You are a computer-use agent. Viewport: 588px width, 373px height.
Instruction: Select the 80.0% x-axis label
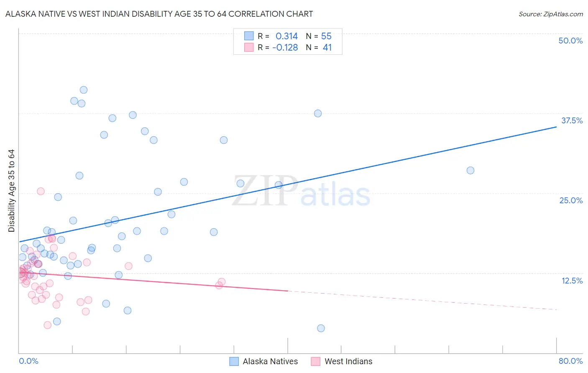click(x=570, y=361)
